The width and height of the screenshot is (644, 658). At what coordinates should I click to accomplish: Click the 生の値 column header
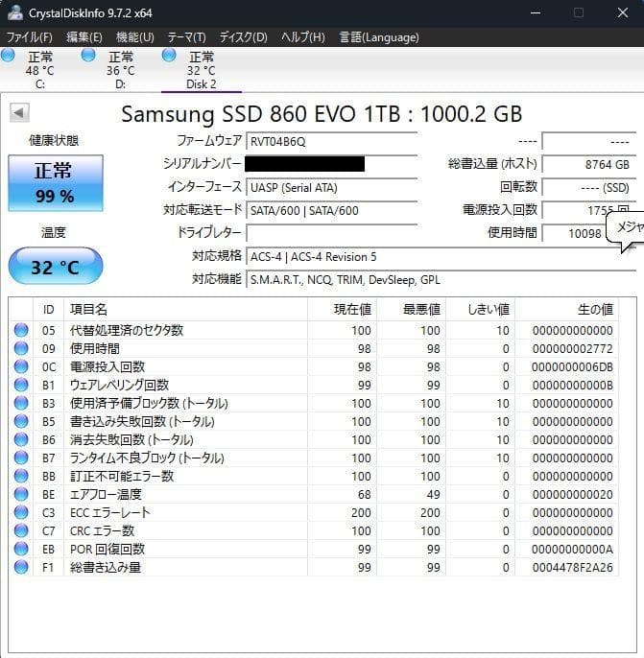(x=567, y=309)
